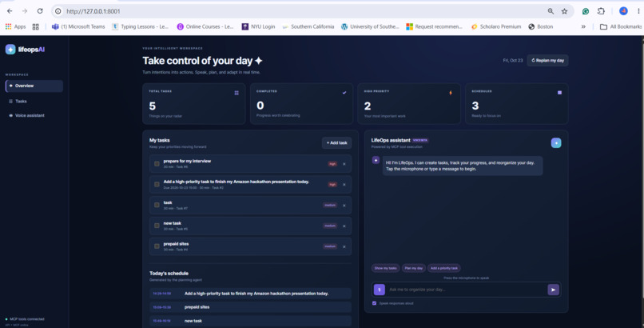This screenshot has height=328, width=644.
Task: Open the All Bookmarks folder
Action: [621, 26]
